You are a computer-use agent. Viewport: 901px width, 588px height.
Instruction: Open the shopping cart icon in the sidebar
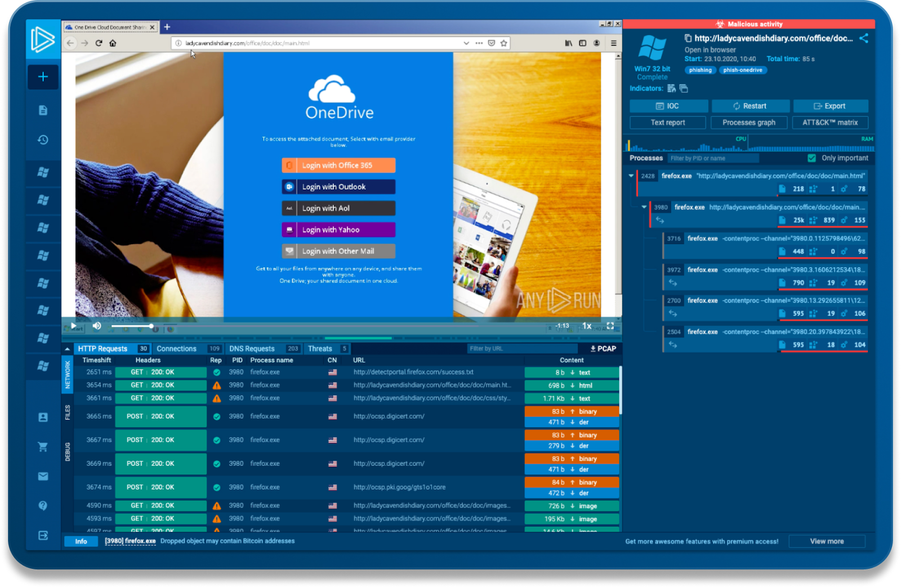pos(43,447)
